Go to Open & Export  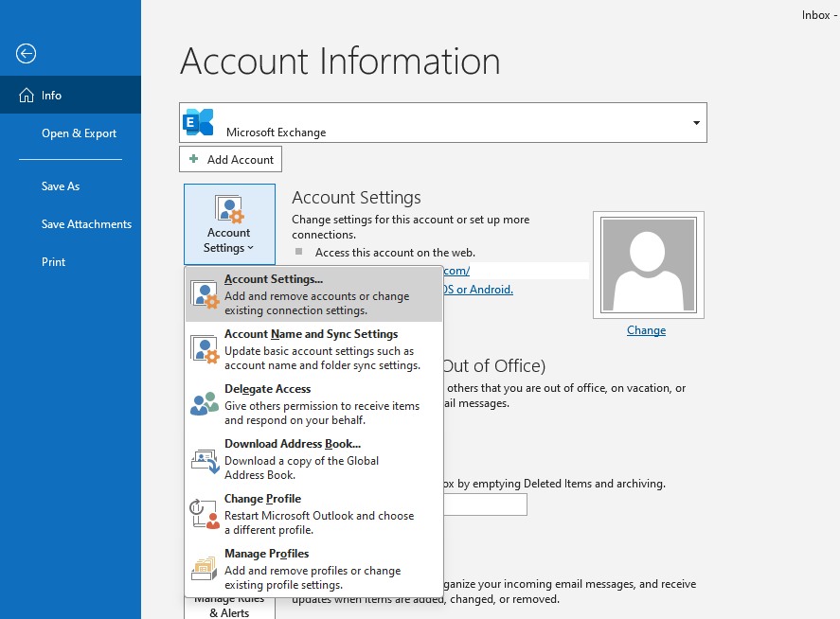point(79,133)
